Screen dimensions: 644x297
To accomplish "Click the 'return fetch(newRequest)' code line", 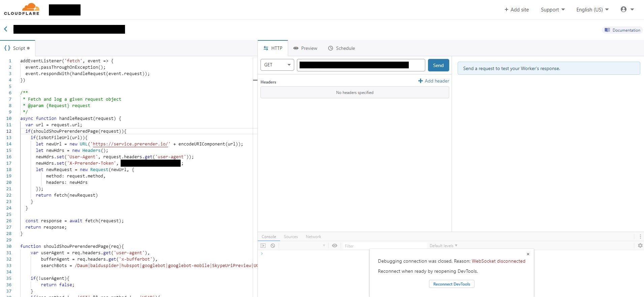I will coord(67,195).
